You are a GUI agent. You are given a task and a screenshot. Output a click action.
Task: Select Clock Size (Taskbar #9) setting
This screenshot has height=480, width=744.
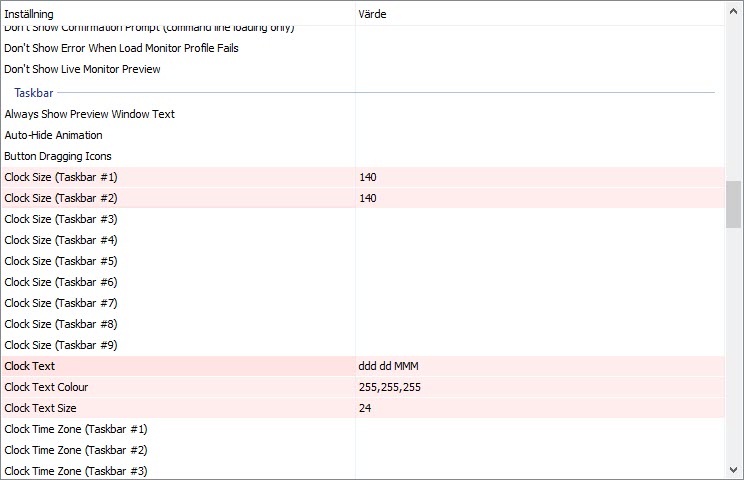(x=61, y=345)
